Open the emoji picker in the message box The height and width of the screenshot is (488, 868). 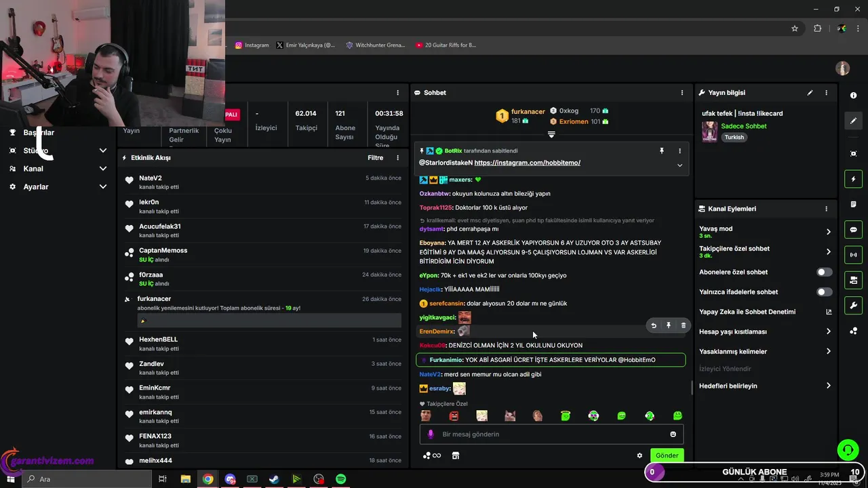coord(673,434)
